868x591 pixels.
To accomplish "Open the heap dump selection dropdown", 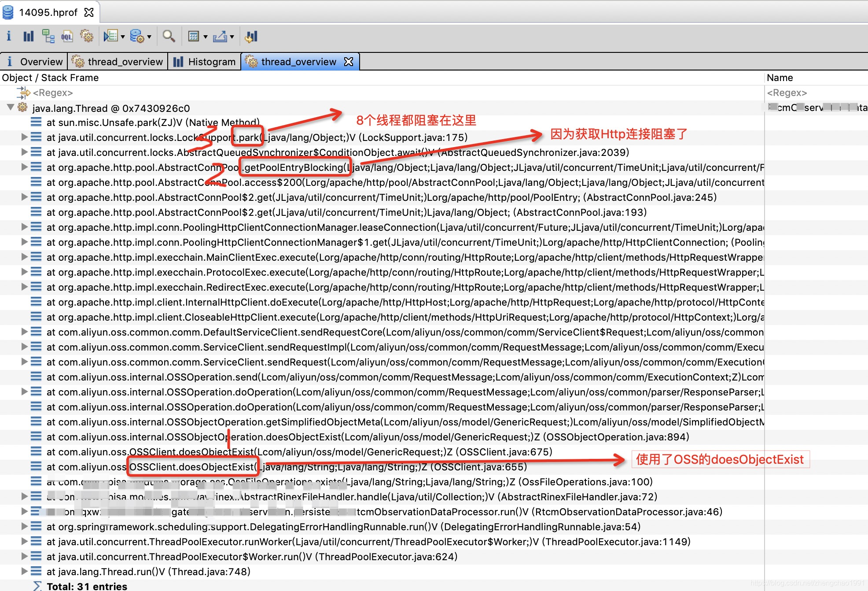I will click(x=150, y=36).
